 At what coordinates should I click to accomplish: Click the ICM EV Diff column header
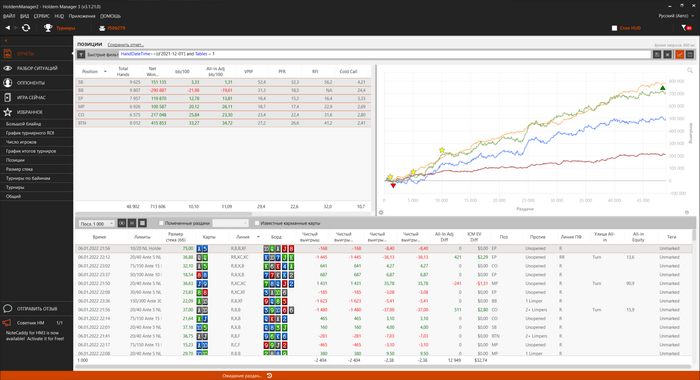tap(474, 237)
